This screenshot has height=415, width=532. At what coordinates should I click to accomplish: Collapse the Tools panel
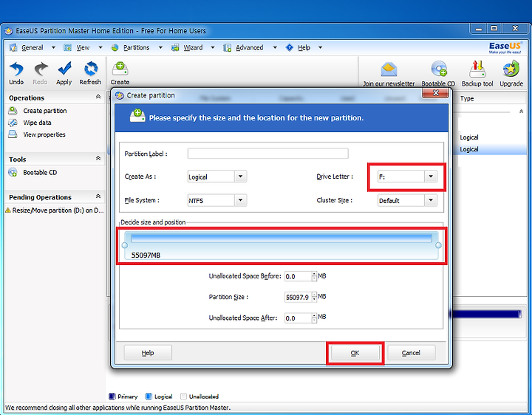[98, 158]
